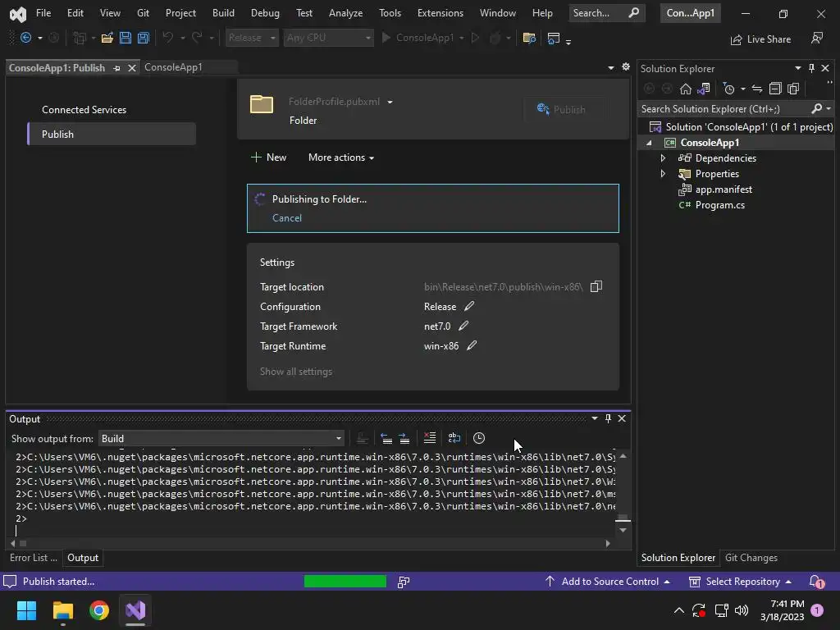The height and width of the screenshot is (630, 840).
Task: Click the Save All icon
Action: 143,38
